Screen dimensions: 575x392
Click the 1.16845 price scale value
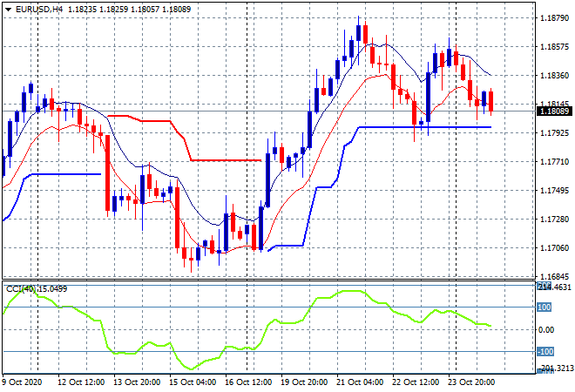(554, 277)
